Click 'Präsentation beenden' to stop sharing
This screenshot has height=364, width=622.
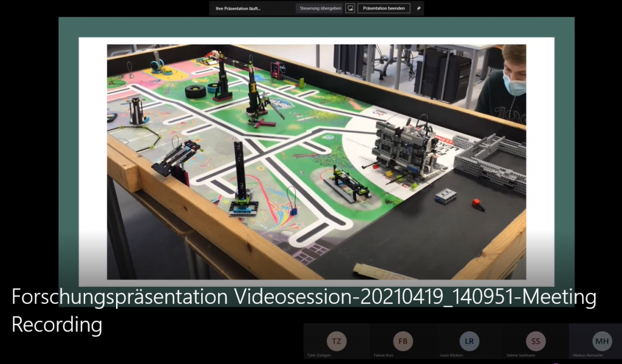coord(383,8)
